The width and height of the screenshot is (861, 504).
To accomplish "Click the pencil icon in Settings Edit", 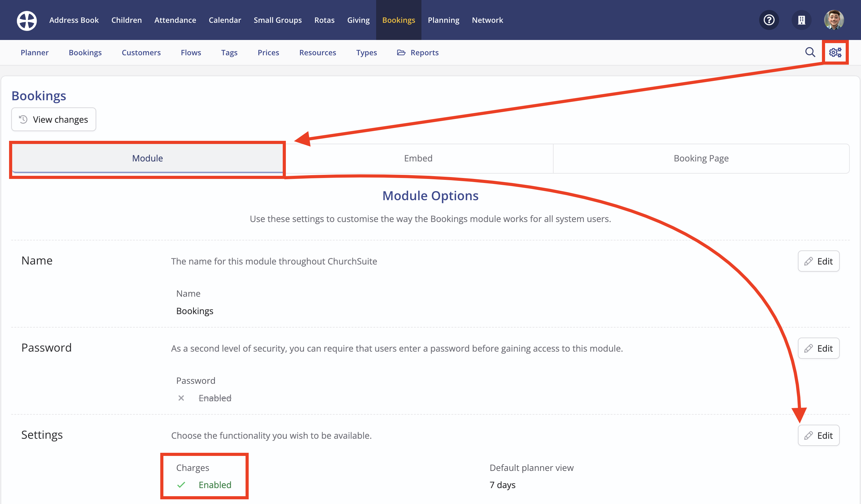I will tap(809, 435).
